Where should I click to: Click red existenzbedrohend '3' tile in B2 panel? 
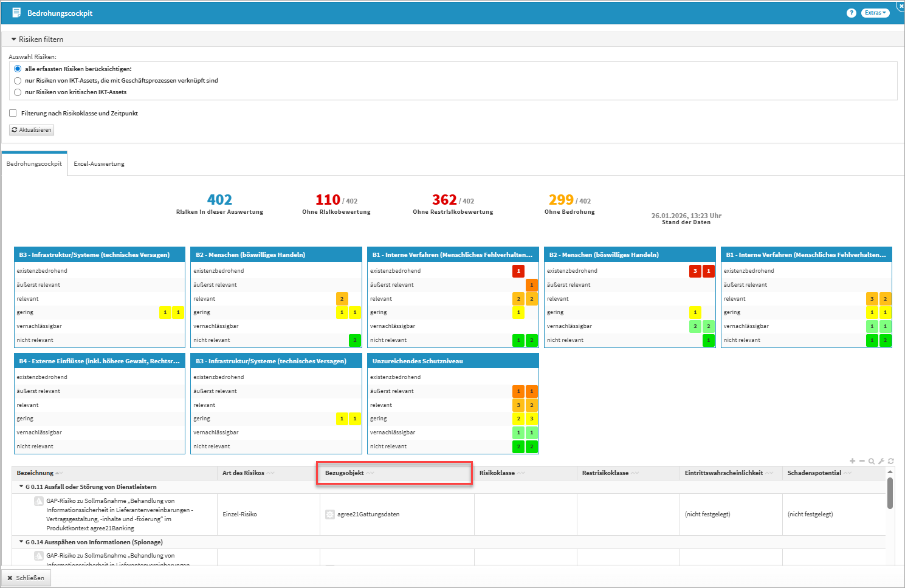[695, 271]
